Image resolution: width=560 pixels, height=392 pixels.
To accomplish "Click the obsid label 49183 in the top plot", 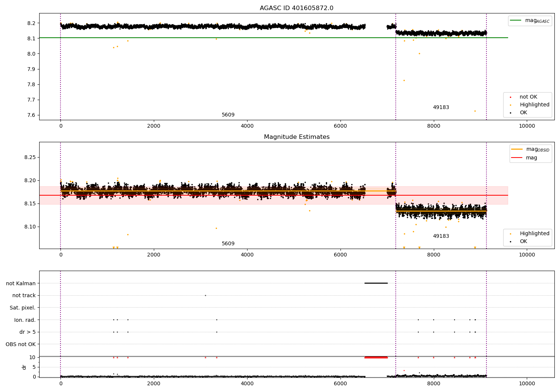I will point(441,108).
